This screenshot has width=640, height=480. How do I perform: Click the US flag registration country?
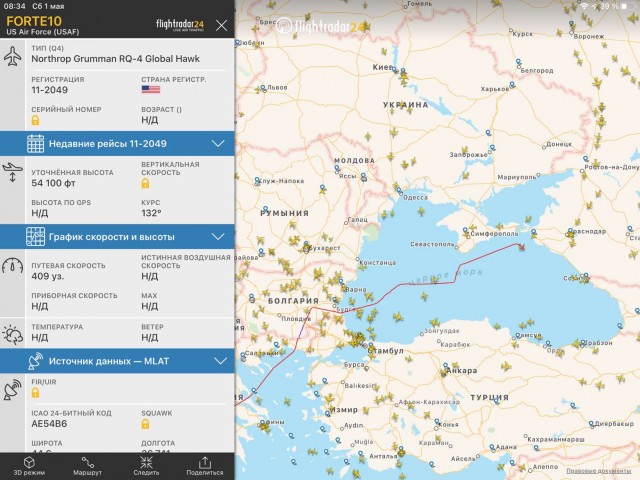[151, 89]
